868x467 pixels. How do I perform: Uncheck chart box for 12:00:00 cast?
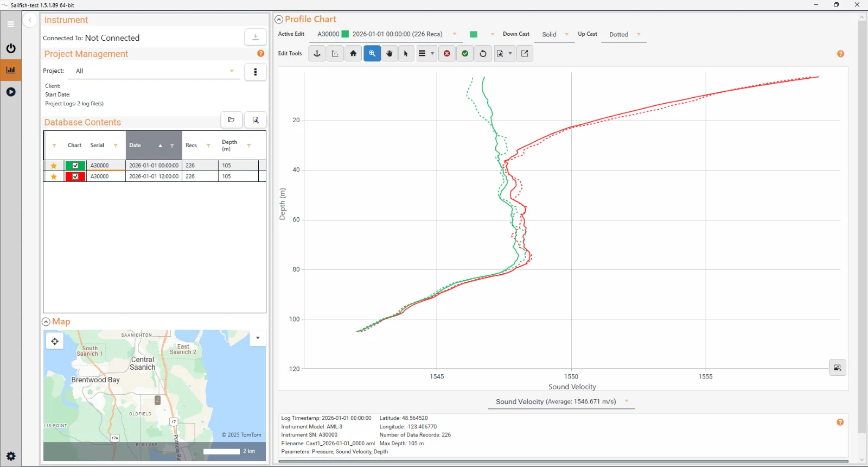coord(75,176)
